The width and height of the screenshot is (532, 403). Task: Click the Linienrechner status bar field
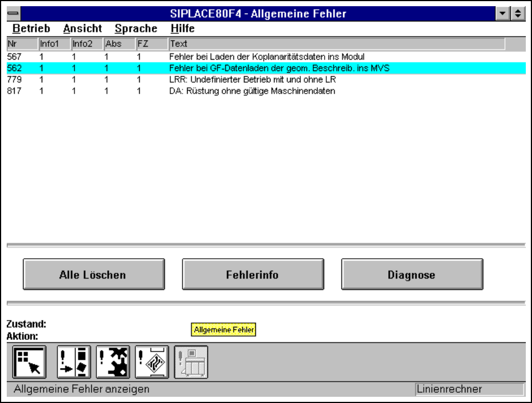tap(469, 389)
